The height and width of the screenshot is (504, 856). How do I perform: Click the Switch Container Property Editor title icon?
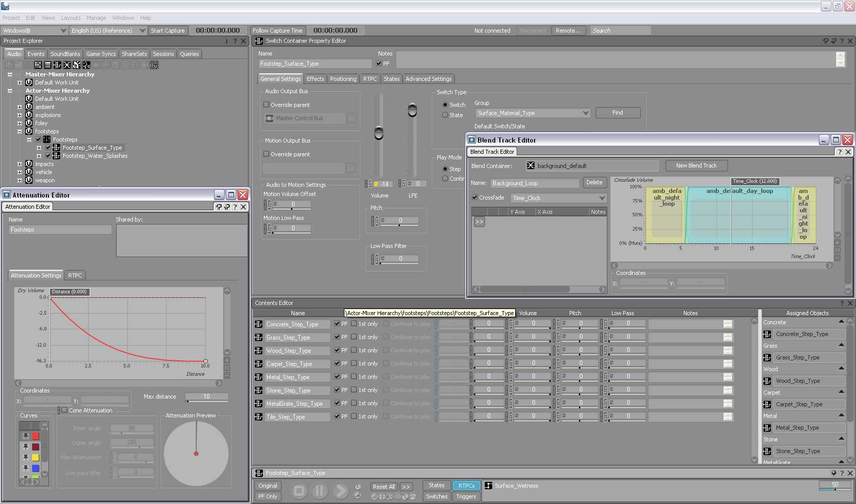pyautogui.click(x=259, y=41)
